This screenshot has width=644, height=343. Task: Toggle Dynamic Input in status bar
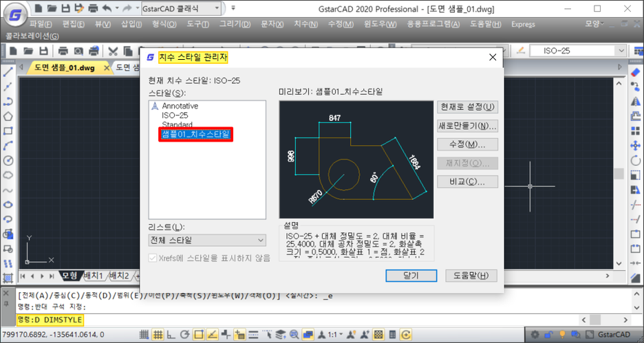(240, 334)
